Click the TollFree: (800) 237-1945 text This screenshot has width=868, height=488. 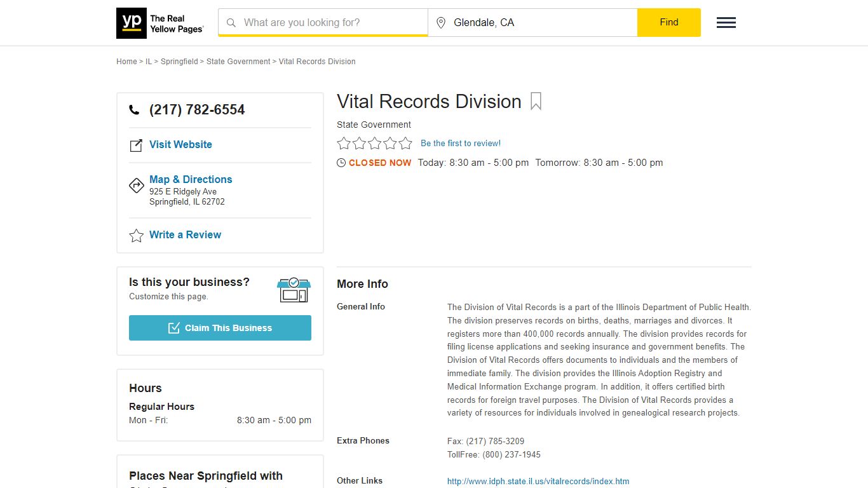pos(494,454)
